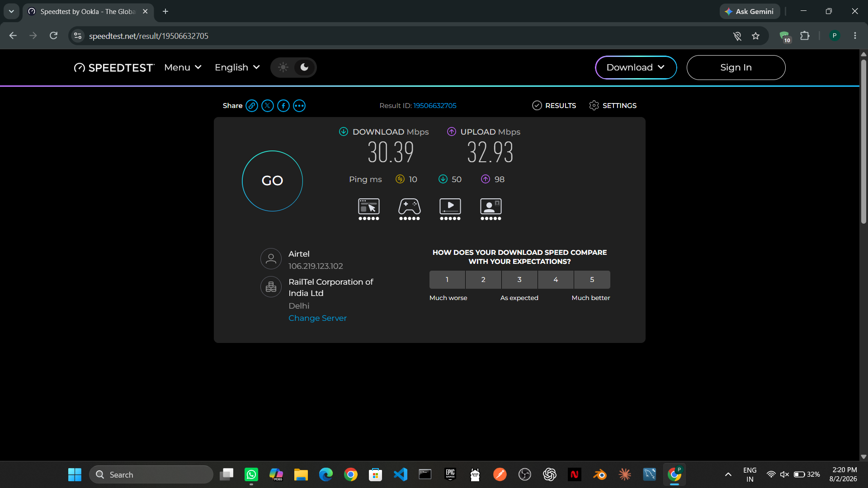The height and width of the screenshot is (488, 868).
Task: Click the Windows Start button
Action: click(x=75, y=474)
